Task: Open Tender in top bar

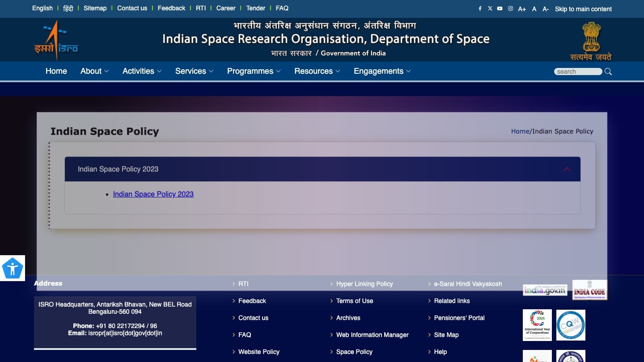Action: click(x=255, y=8)
